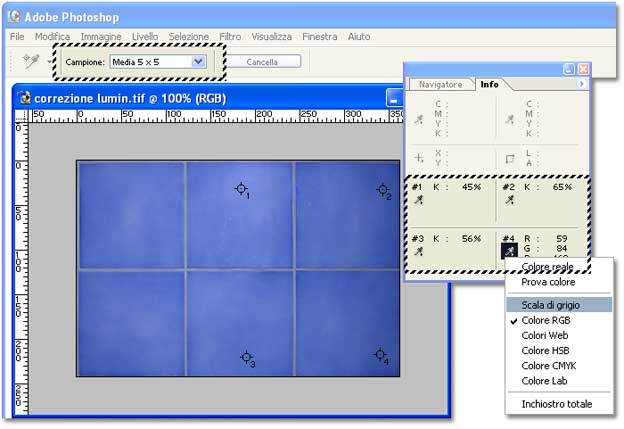Click the #4 eyedropper icon in Info
This screenshot has width=624, height=429.
coord(509,252)
